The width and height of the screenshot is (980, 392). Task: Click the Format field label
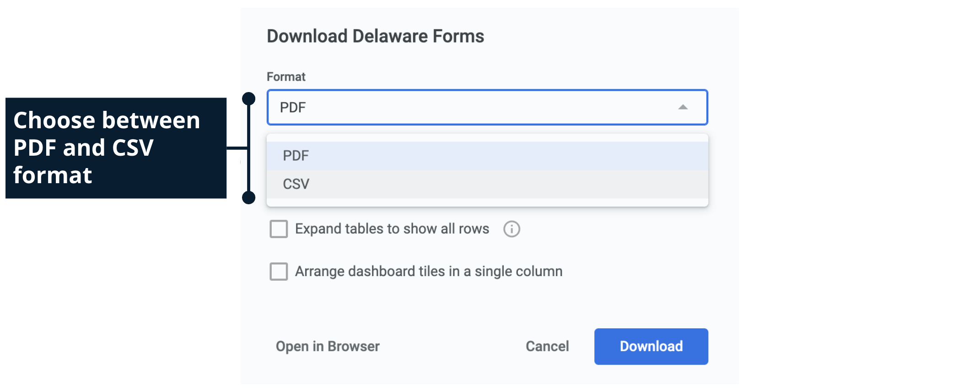(286, 77)
